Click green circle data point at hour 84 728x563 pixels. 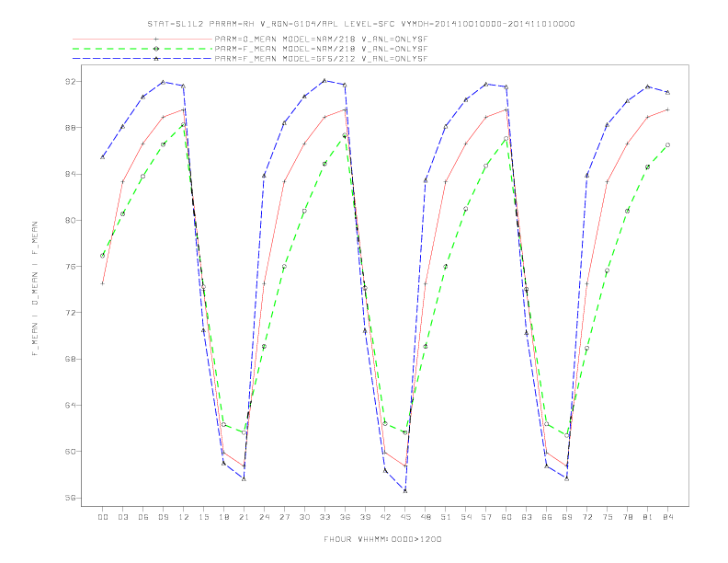[x=667, y=145]
